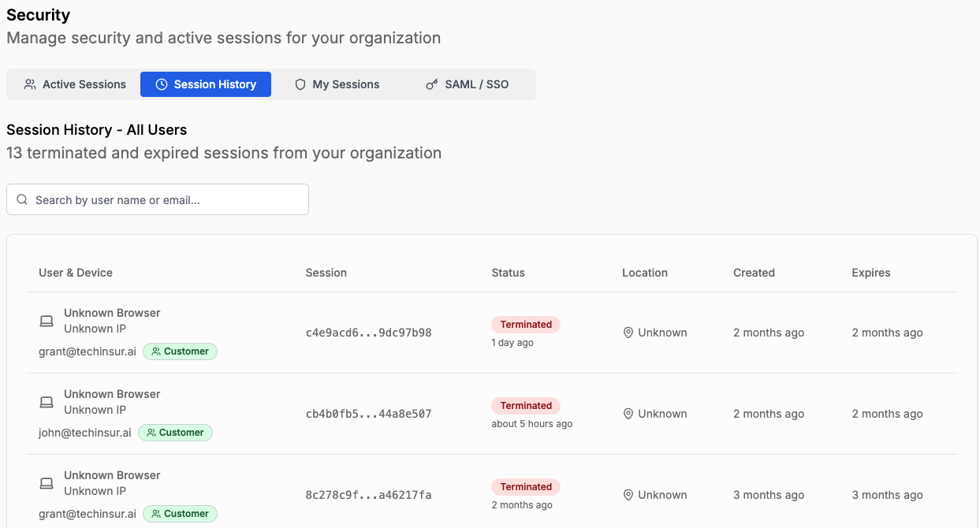The image size is (980, 528).
Task: Click laptop icon in john@techinsur.ai row
Action: (47, 402)
